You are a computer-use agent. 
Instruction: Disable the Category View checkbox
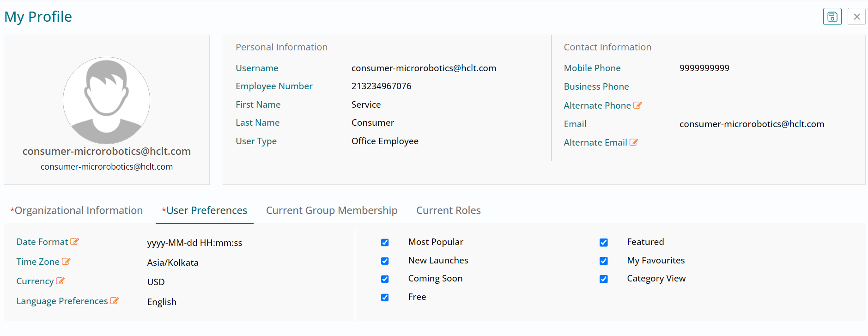pos(604,279)
